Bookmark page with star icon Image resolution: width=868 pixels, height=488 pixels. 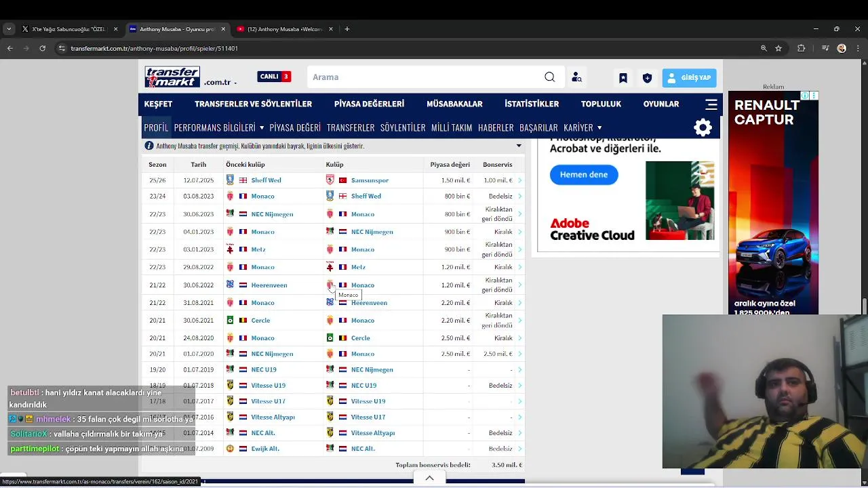point(778,48)
